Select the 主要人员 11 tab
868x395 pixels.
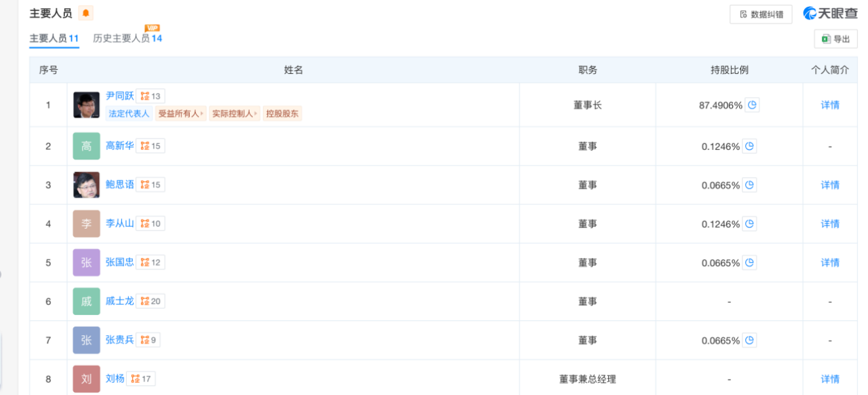click(x=54, y=39)
